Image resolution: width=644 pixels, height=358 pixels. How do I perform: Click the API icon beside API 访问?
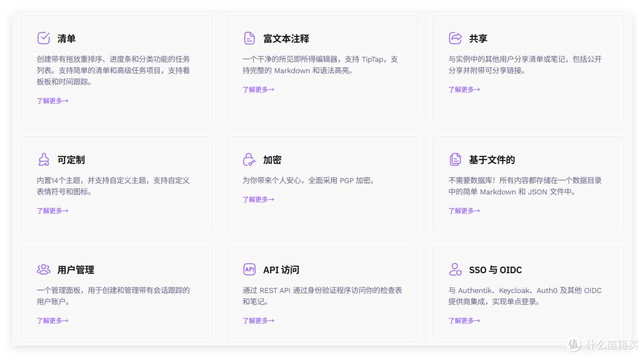click(x=249, y=270)
